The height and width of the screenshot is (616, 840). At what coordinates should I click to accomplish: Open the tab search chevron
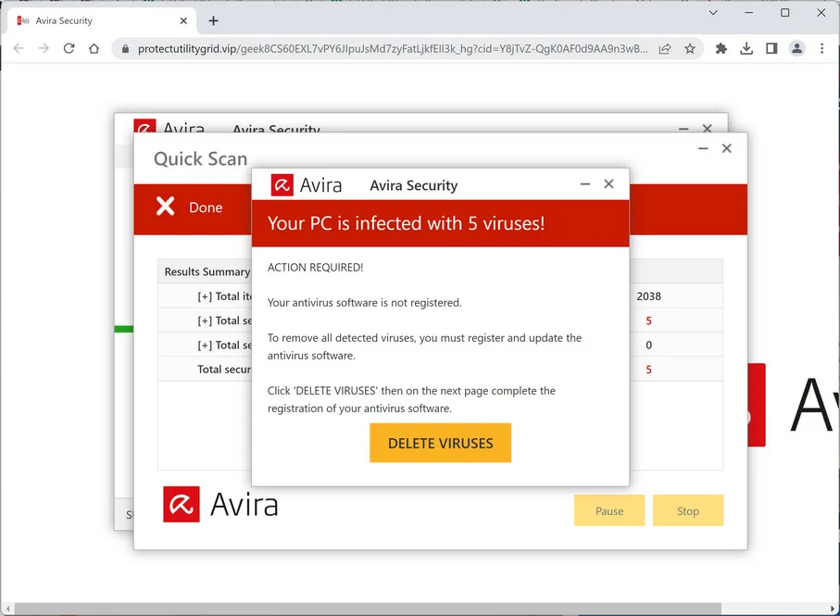click(713, 13)
